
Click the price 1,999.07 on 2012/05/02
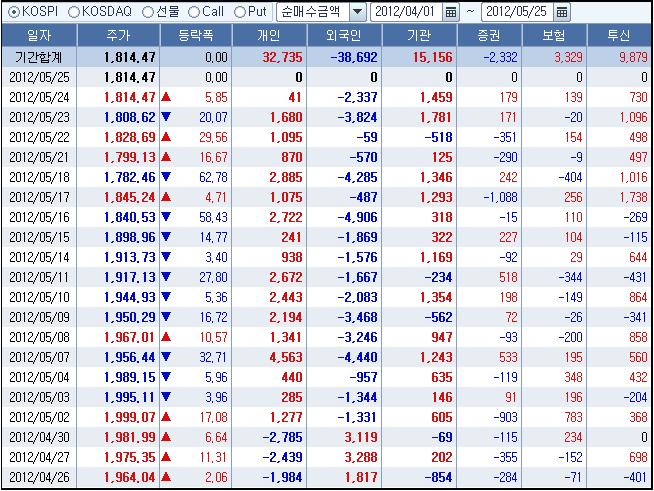[x=130, y=417]
